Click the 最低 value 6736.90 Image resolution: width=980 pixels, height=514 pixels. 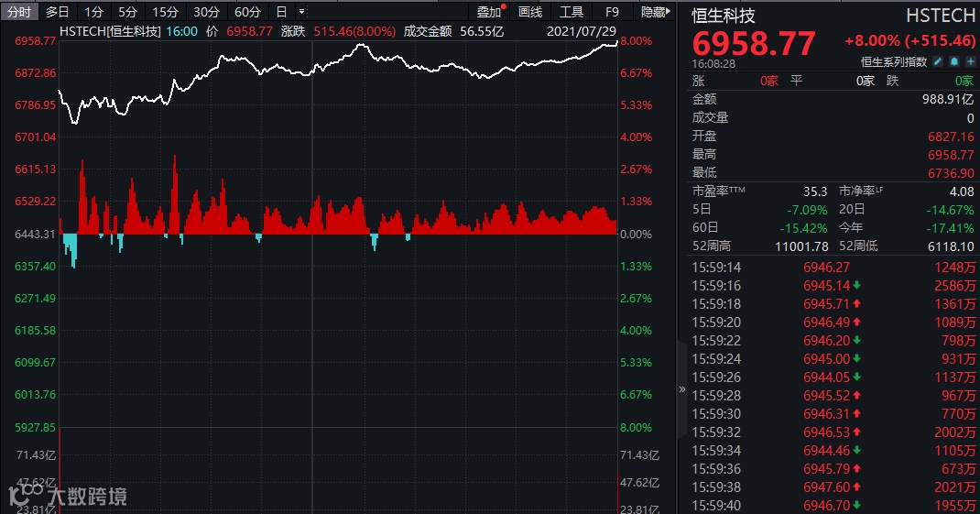point(952,172)
